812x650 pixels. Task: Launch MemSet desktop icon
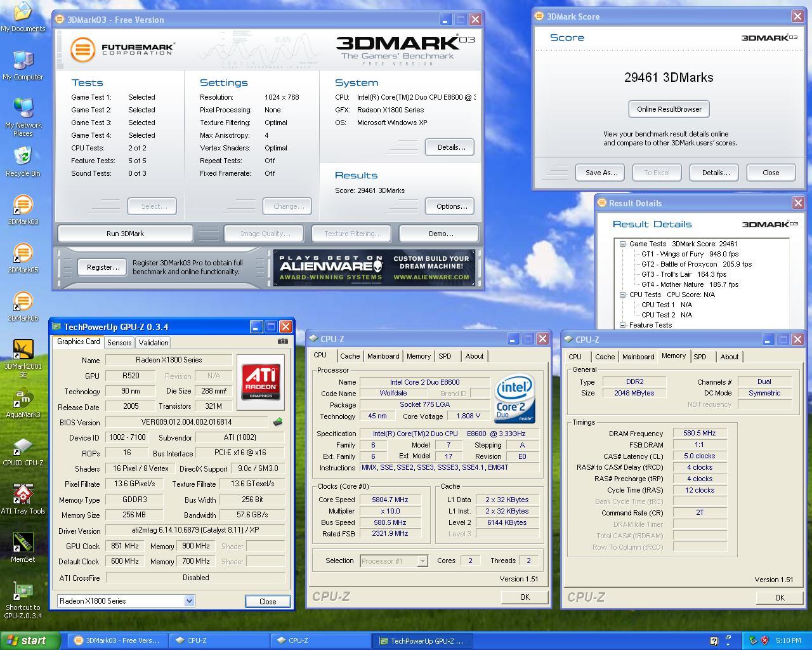23,548
